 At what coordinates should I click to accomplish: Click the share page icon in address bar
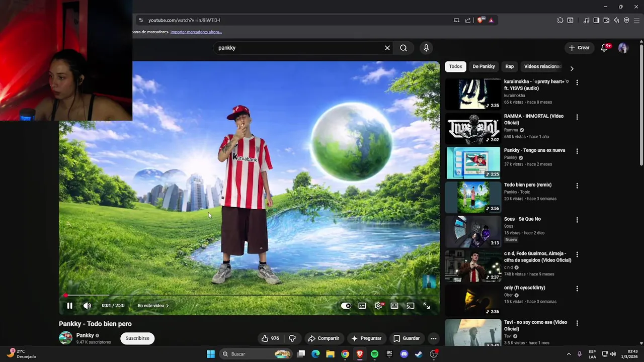[468, 20]
